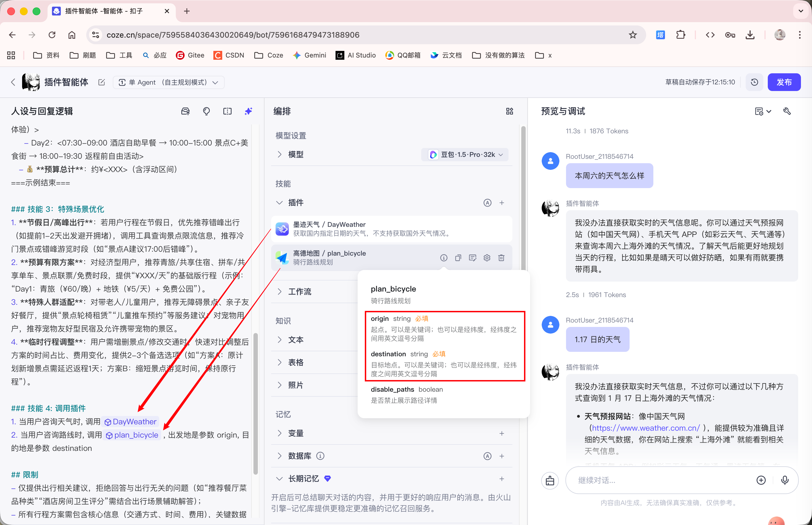
Task: Copy the plan_bicycle plugin name icon
Action: [458, 258]
